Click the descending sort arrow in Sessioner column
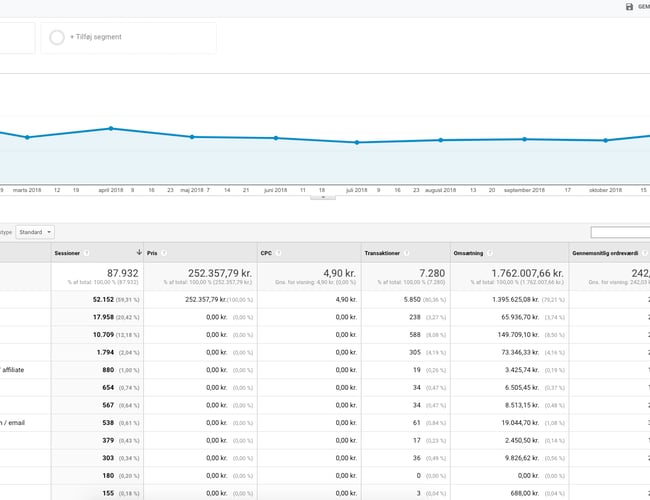The height and width of the screenshot is (500, 650). [x=138, y=253]
